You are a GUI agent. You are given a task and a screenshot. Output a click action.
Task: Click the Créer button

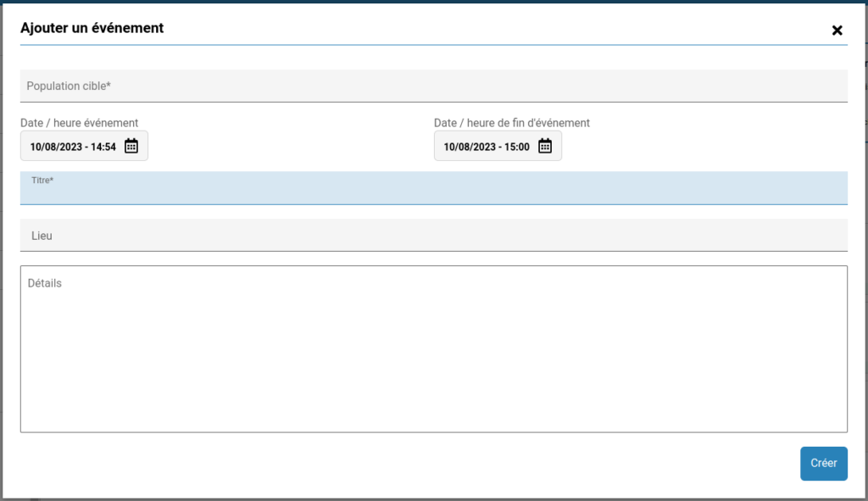823,464
